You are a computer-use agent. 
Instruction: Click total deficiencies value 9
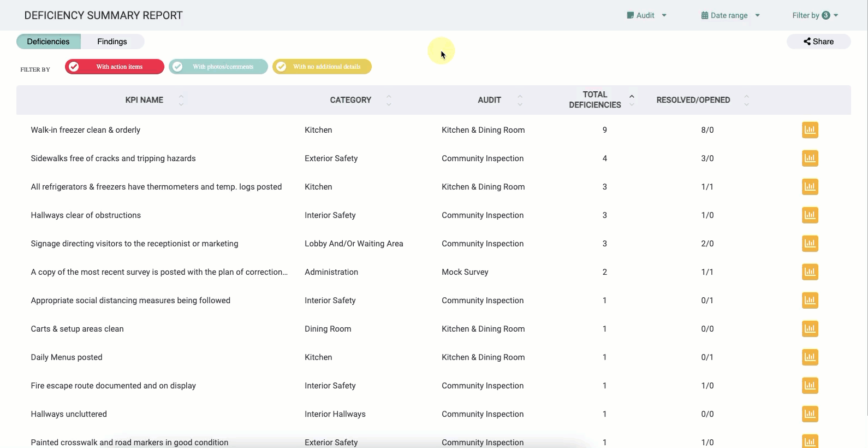click(x=604, y=130)
